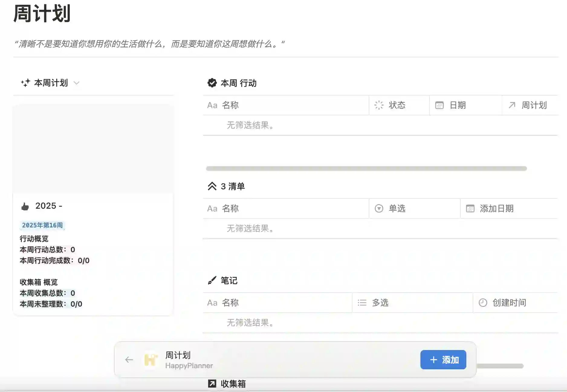567x392 pixels.
Task: Click 无筛选结果 in the 3 清单 table
Action: pos(250,228)
